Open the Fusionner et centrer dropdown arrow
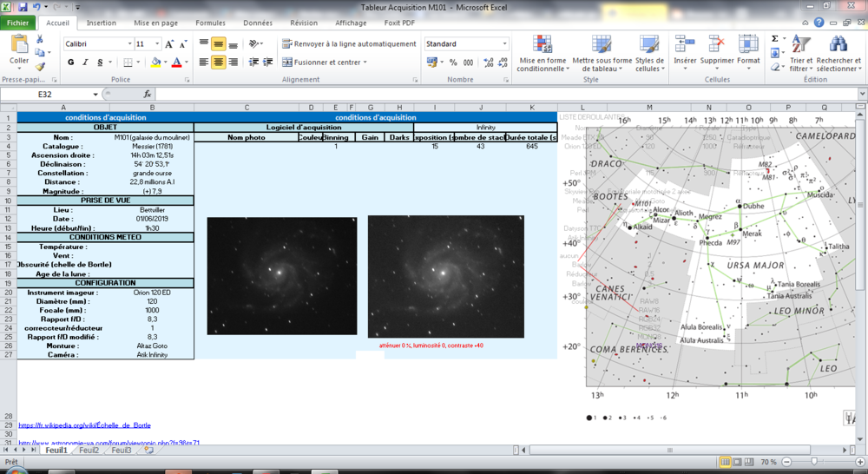 point(365,63)
